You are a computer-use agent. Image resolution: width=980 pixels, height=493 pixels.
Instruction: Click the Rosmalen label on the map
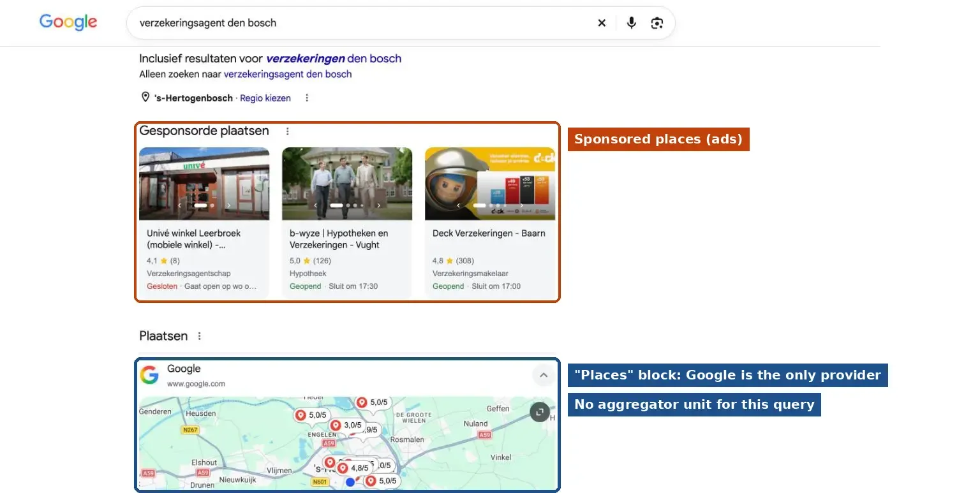click(x=407, y=439)
